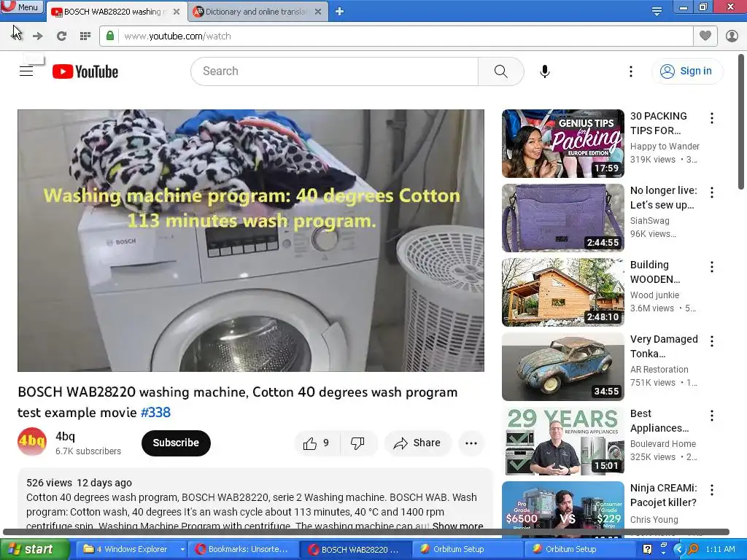
Task: Open a new tab with plus button
Action: 339,12
